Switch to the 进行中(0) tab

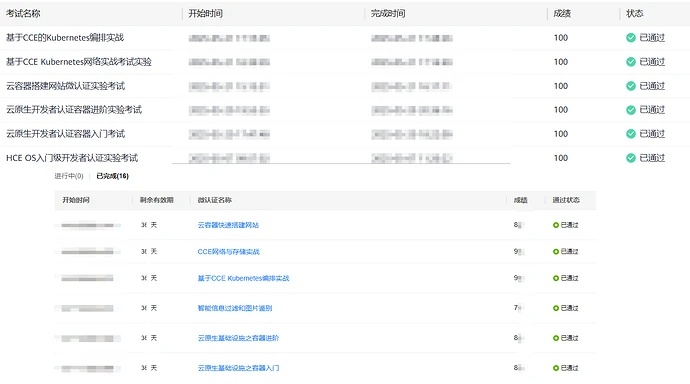pos(69,176)
